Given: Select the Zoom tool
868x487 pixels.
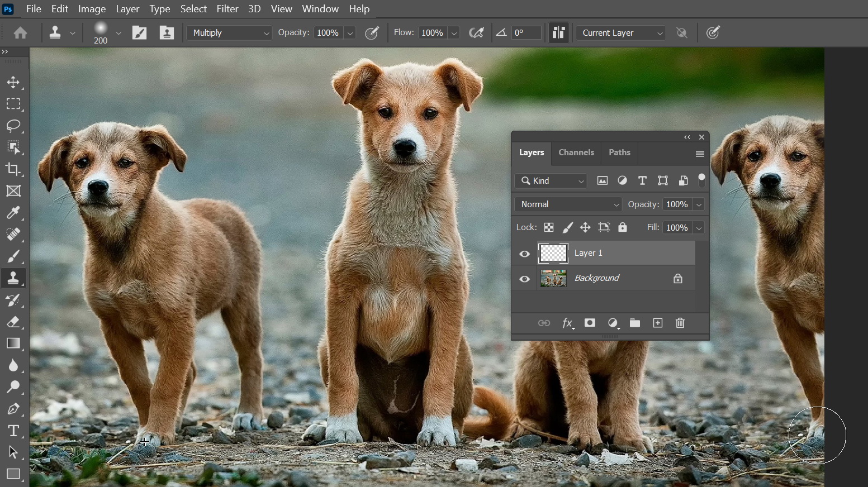Looking at the screenshot, I should (14, 388).
